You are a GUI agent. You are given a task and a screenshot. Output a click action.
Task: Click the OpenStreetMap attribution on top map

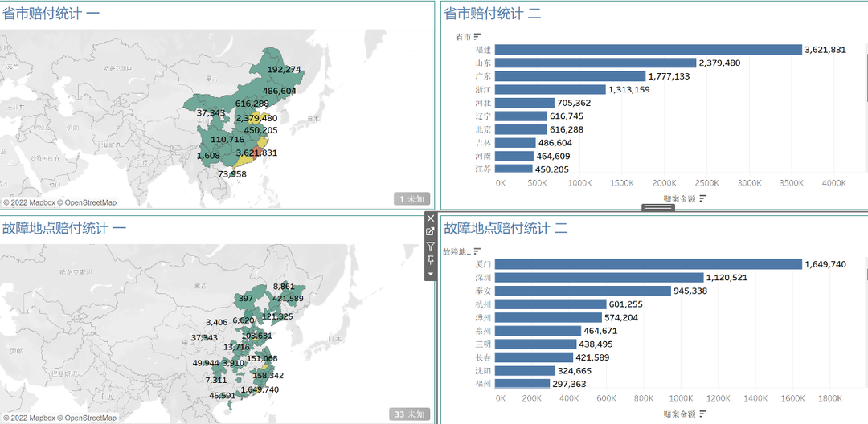(92, 203)
